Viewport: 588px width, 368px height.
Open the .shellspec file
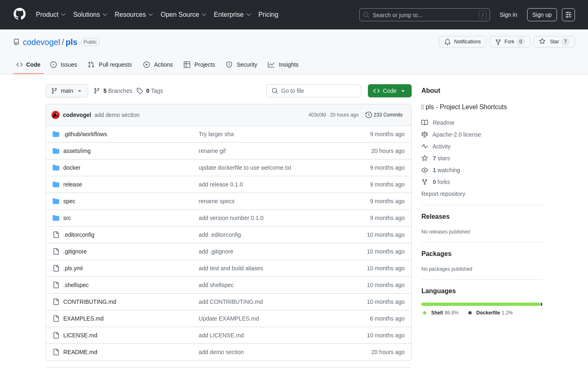pyautogui.click(x=76, y=285)
